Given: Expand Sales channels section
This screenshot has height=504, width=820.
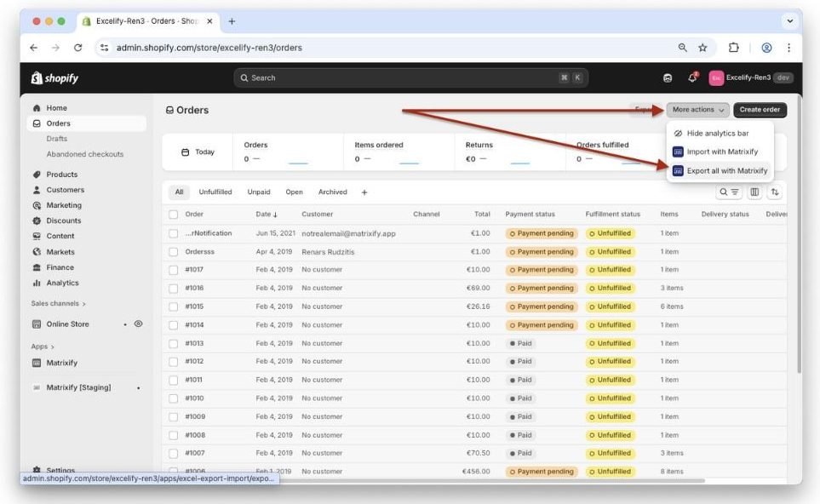Looking at the screenshot, I should [x=58, y=303].
